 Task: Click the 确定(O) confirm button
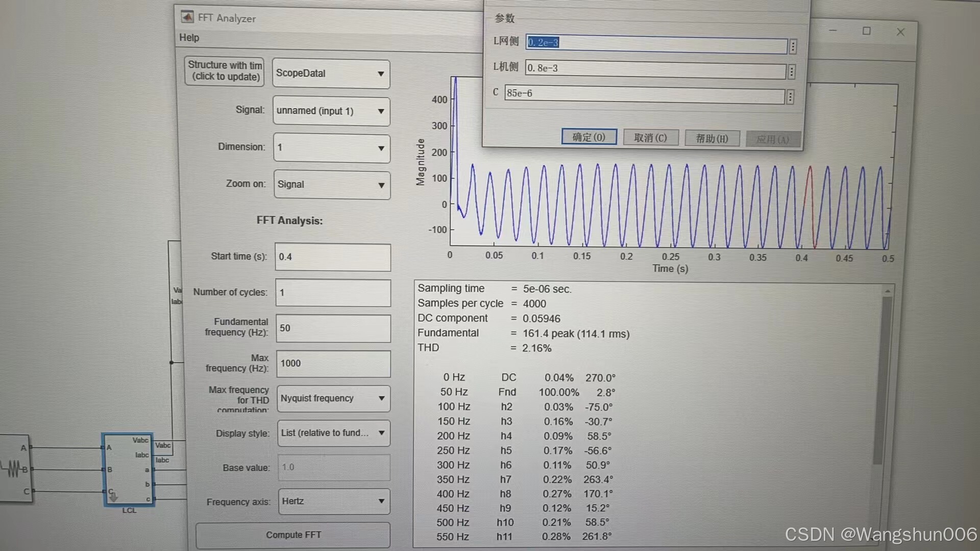(x=589, y=137)
